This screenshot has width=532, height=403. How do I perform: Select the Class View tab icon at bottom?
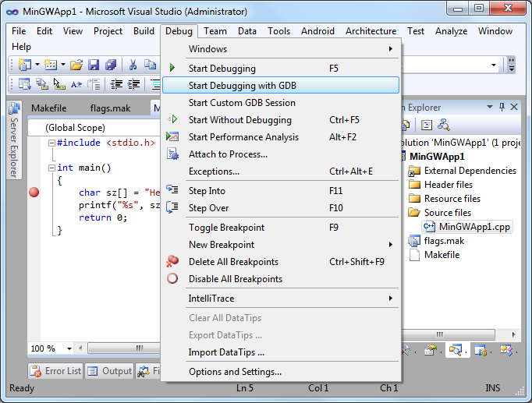click(x=455, y=350)
